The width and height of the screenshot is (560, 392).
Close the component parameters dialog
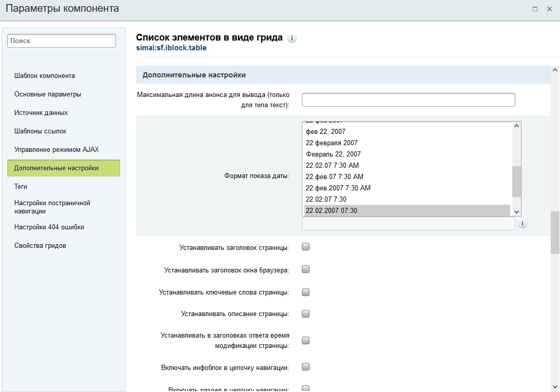coord(550,9)
